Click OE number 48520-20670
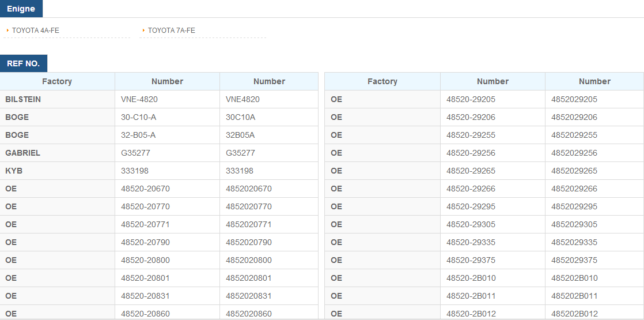 (x=145, y=189)
